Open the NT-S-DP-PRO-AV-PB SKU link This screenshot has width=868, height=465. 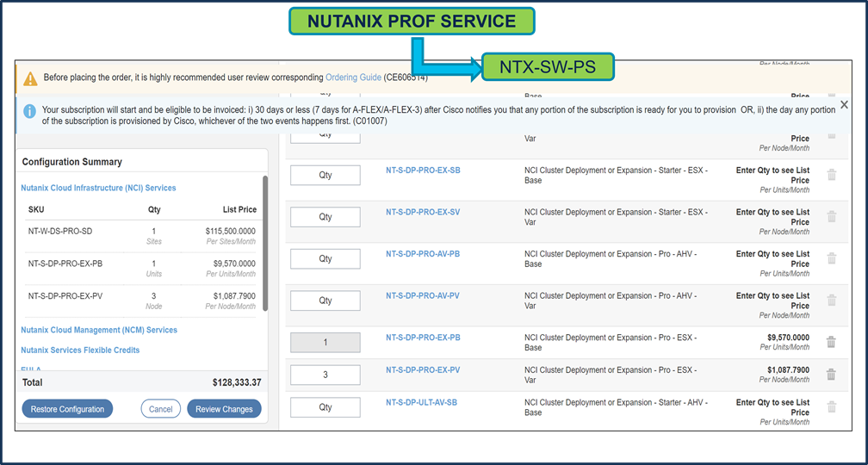coord(423,254)
